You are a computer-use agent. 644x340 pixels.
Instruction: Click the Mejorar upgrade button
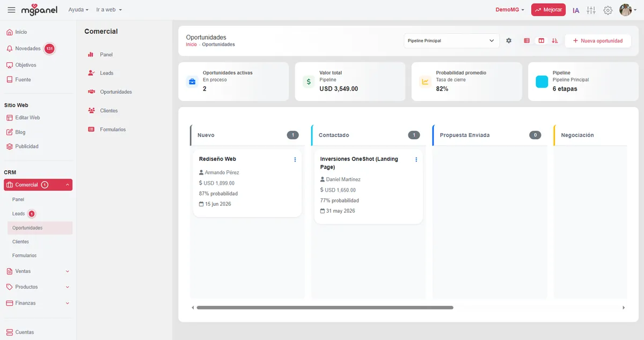click(x=548, y=10)
